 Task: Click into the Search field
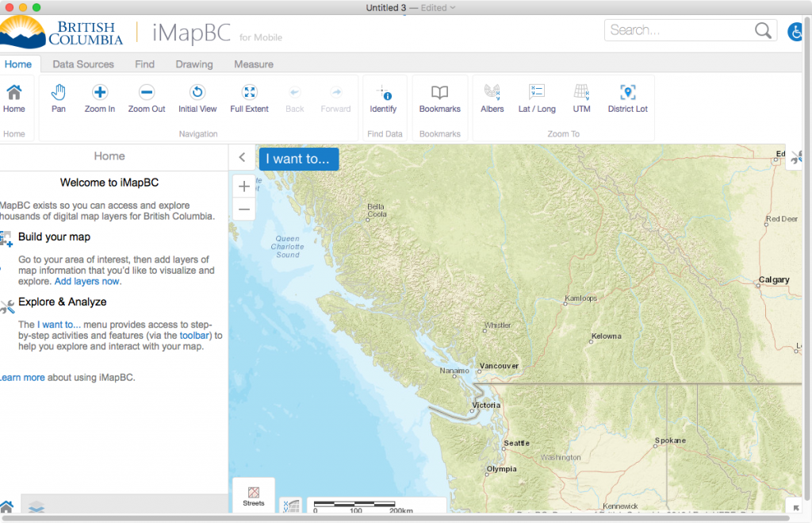pyautogui.click(x=680, y=30)
